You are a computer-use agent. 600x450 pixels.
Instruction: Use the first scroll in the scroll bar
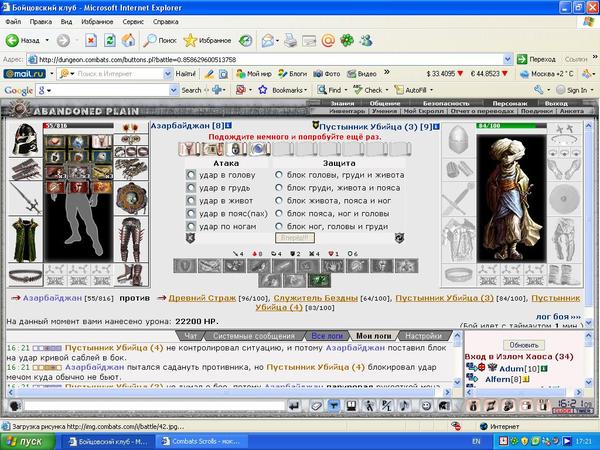point(190,149)
